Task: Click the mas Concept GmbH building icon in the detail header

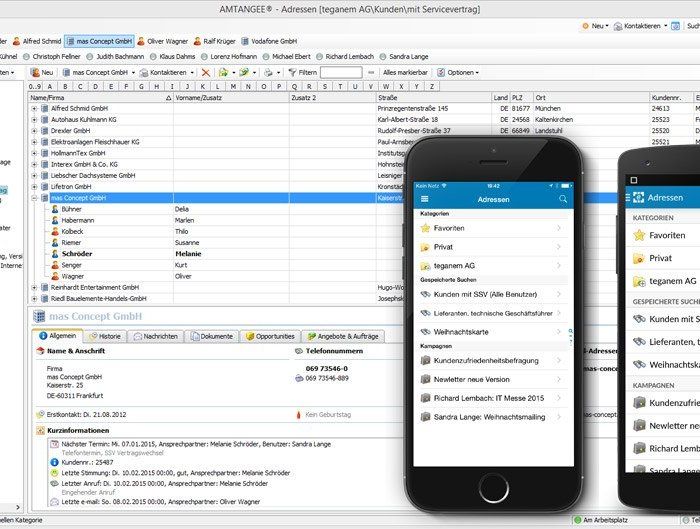Action: tap(39, 317)
